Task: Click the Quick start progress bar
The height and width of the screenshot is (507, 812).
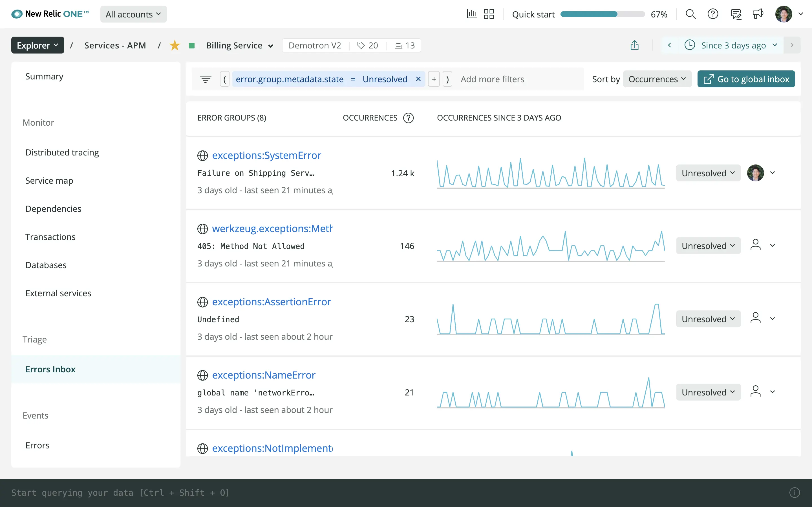Action: pos(603,14)
